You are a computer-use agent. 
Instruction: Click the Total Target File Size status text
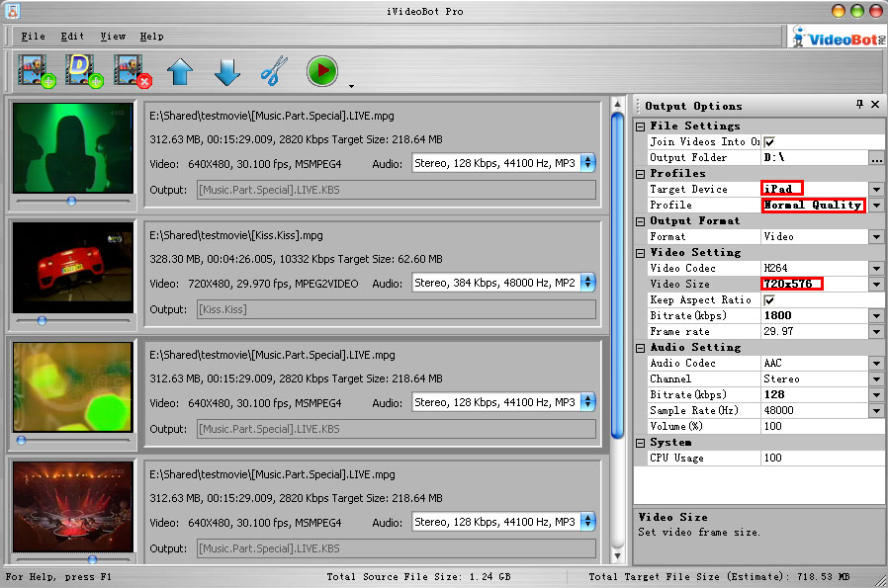(719, 577)
